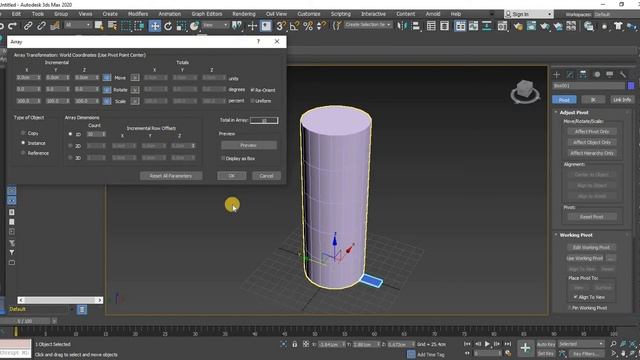Click OK in the Array dialog
The image size is (640, 360).
231,176
